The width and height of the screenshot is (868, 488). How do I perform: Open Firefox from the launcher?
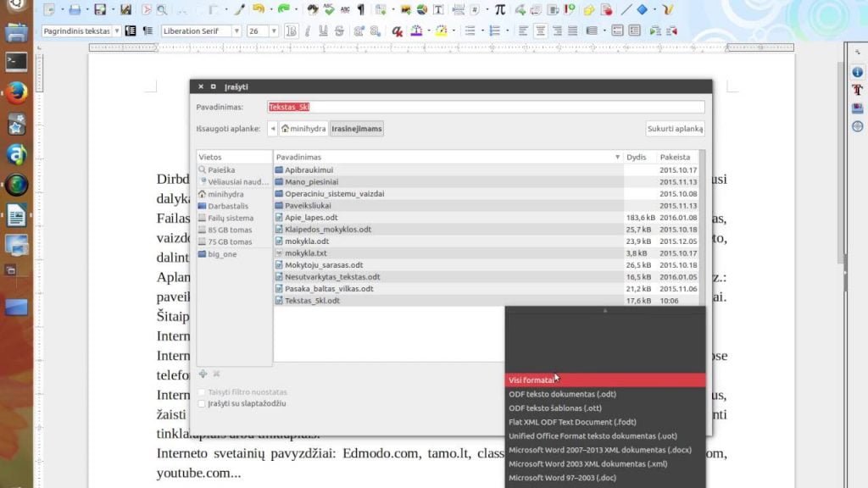(16, 92)
